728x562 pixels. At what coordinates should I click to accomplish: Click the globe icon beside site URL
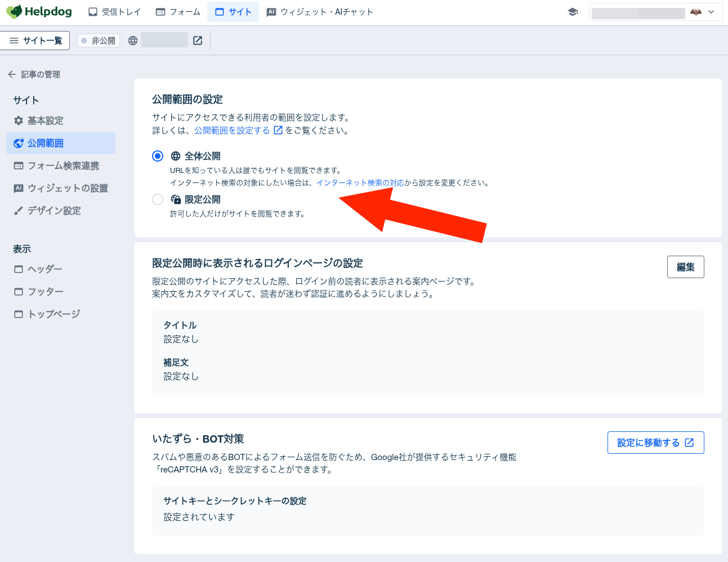click(x=133, y=41)
